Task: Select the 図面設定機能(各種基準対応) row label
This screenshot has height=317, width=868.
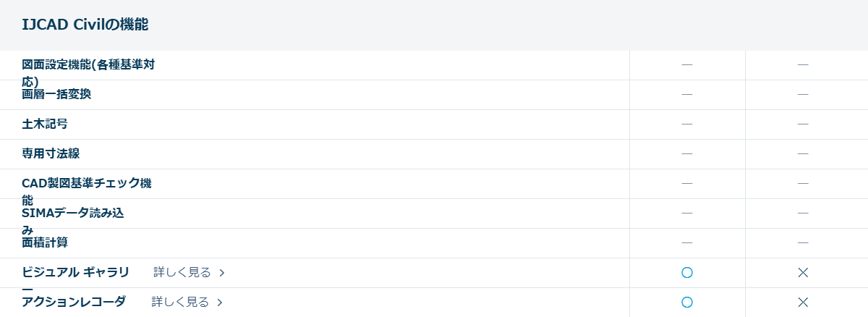Action: (88, 65)
